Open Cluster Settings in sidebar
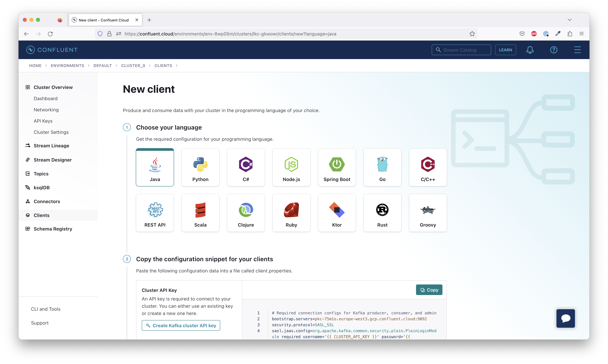Image resolution: width=608 pixels, height=364 pixels. [51, 132]
